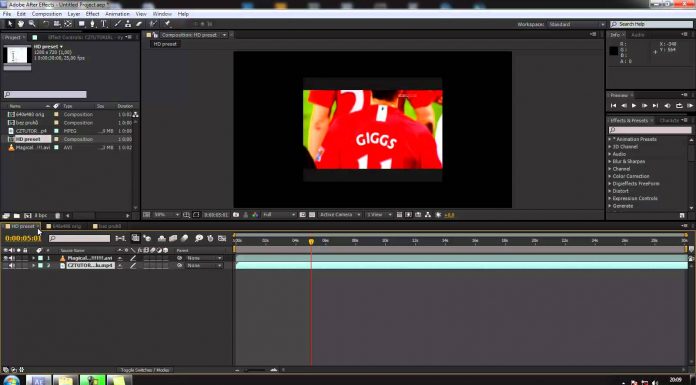Select the Selection arrow tool
The width and height of the screenshot is (696, 385).
coord(10,24)
